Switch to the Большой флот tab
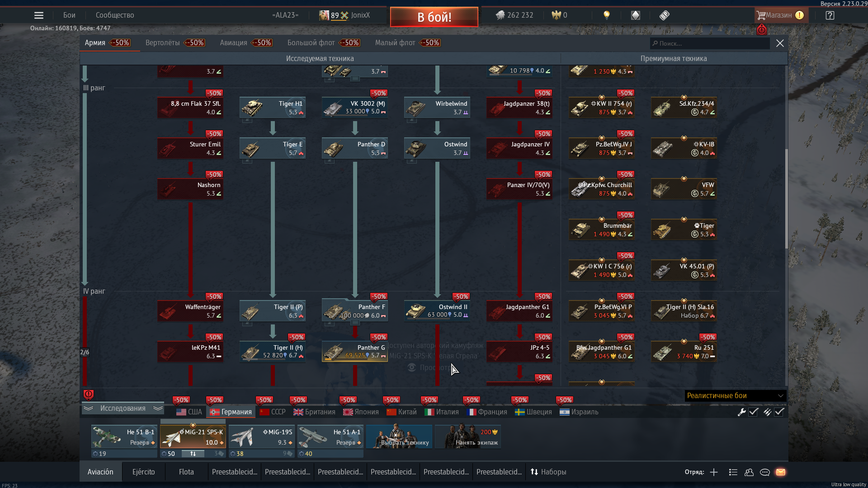 (324, 43)
